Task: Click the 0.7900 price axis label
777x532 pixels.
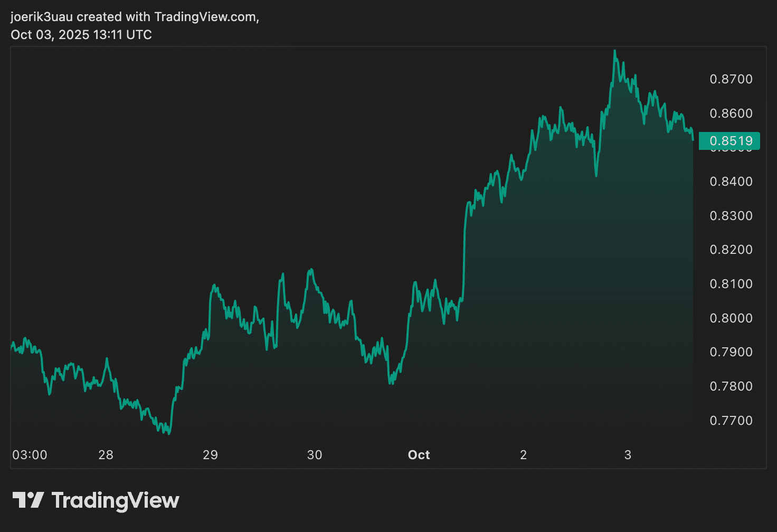Action: [731, 352]
